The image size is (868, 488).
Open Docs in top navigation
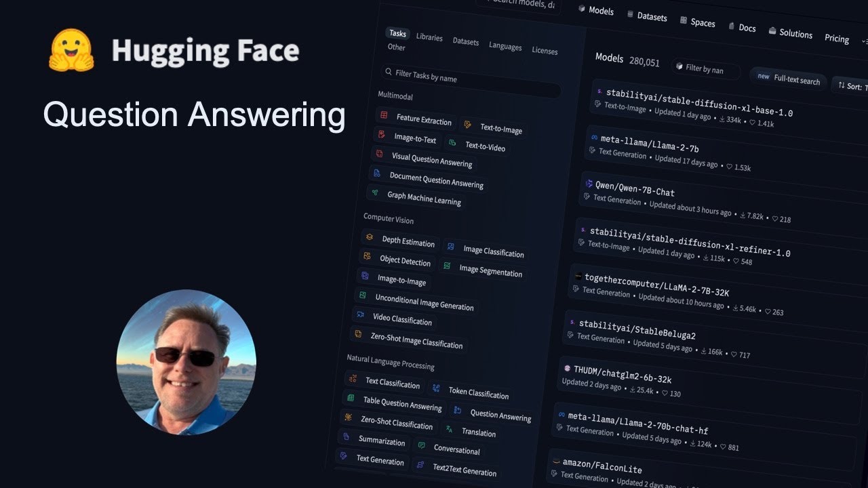pos(743,28)
